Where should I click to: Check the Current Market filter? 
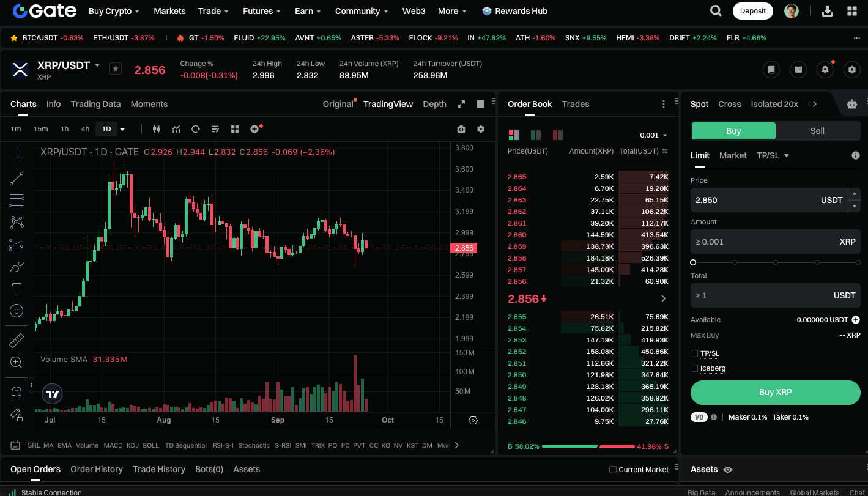click(613, 470)
